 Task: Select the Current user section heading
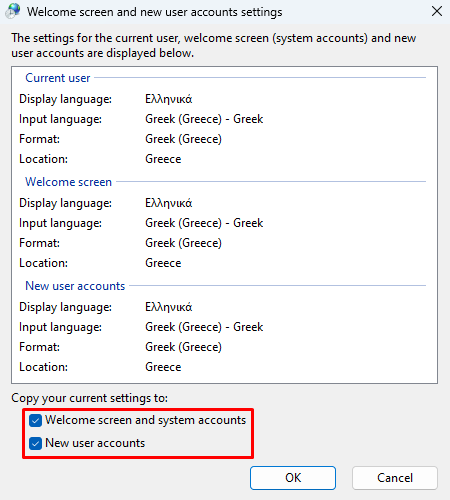[58, 78]
